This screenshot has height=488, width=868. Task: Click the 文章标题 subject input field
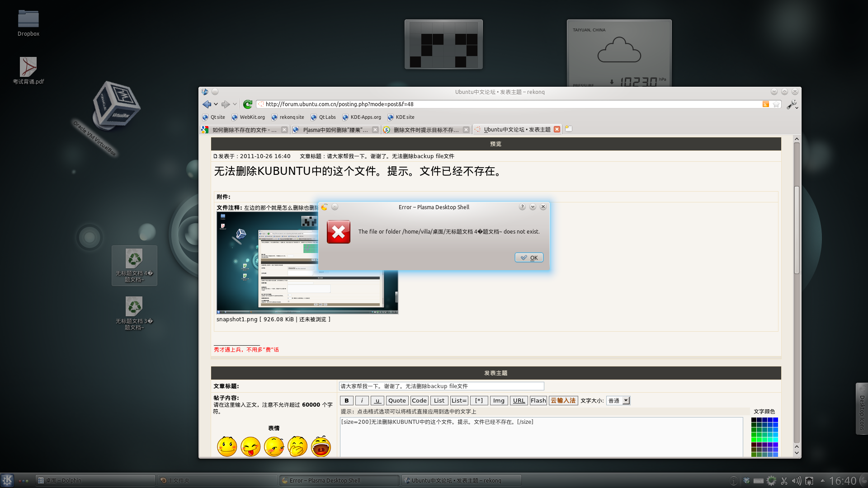(x=441, y=386)
